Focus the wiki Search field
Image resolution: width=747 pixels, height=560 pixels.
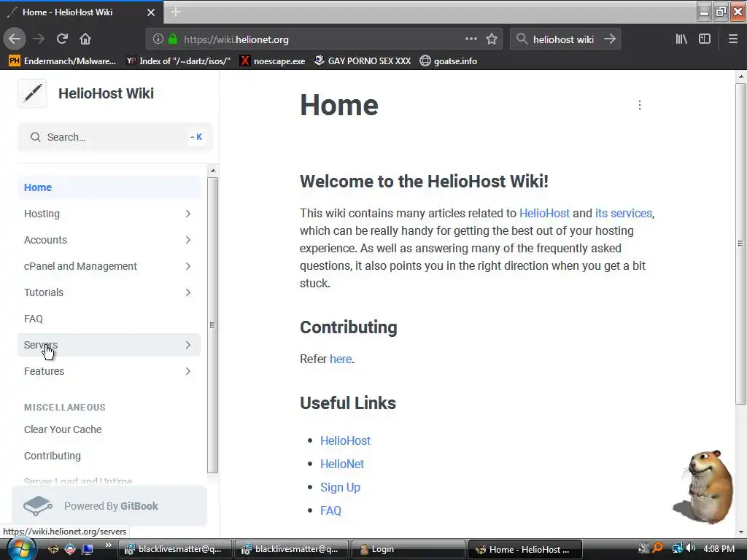click(x=115, y=137)
